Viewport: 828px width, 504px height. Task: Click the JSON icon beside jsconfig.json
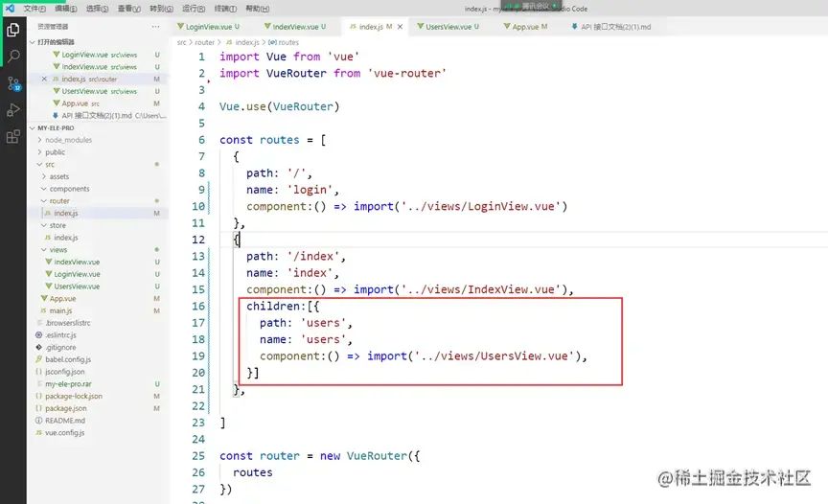[38, 371]
